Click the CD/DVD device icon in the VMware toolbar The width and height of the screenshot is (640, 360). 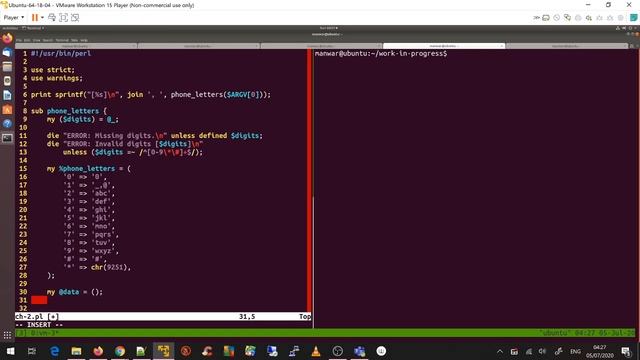click(557, 18)
